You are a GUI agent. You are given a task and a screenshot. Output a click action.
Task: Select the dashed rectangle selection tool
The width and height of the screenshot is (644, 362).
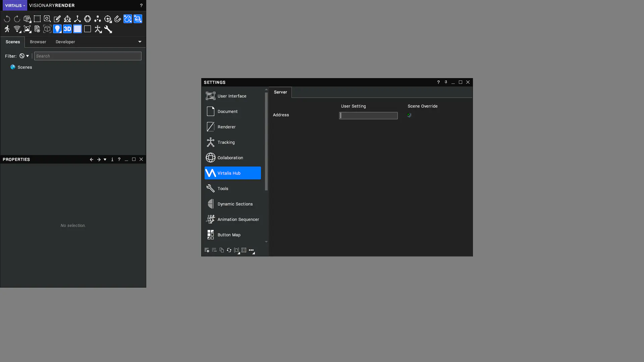(37, 19)
